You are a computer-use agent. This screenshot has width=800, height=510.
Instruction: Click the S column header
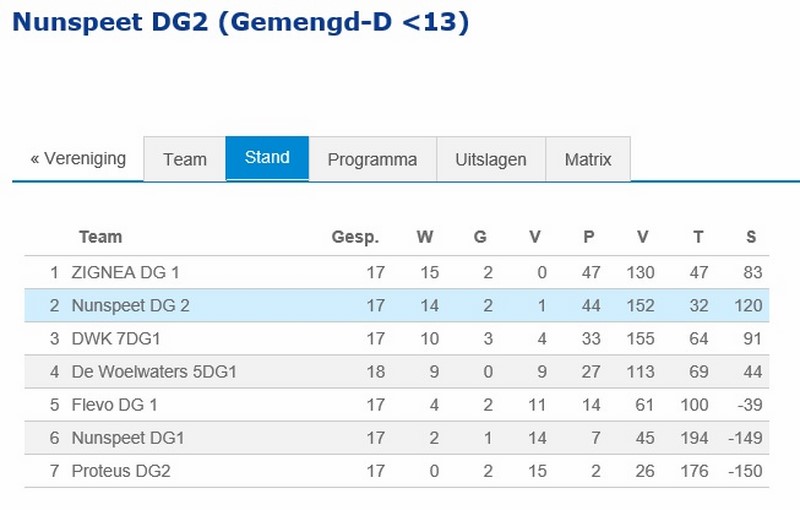751,237
